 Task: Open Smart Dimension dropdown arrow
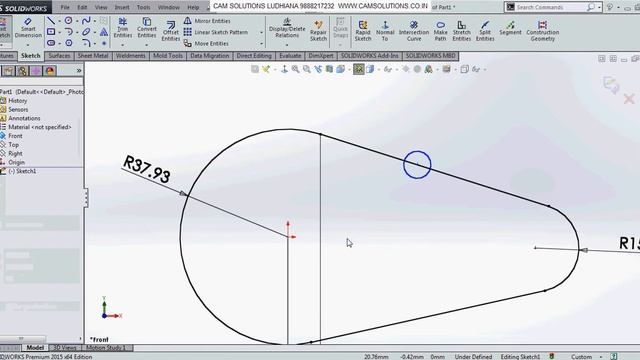tap(28, 44)
